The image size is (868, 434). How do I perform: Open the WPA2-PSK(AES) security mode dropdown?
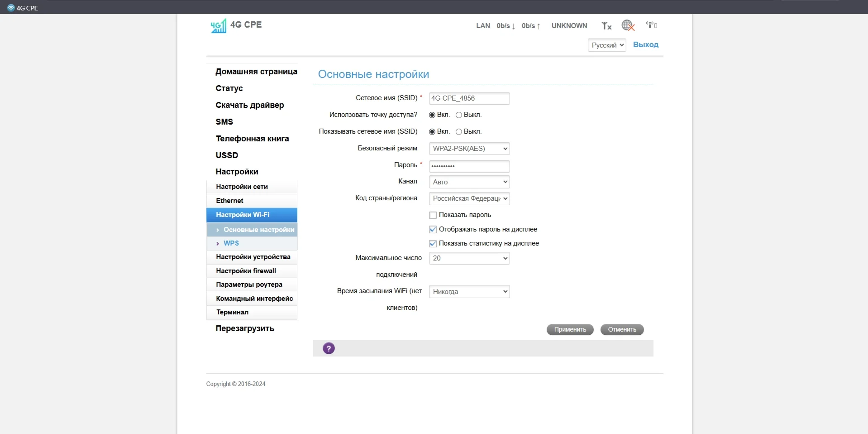(x=469, y=149)
